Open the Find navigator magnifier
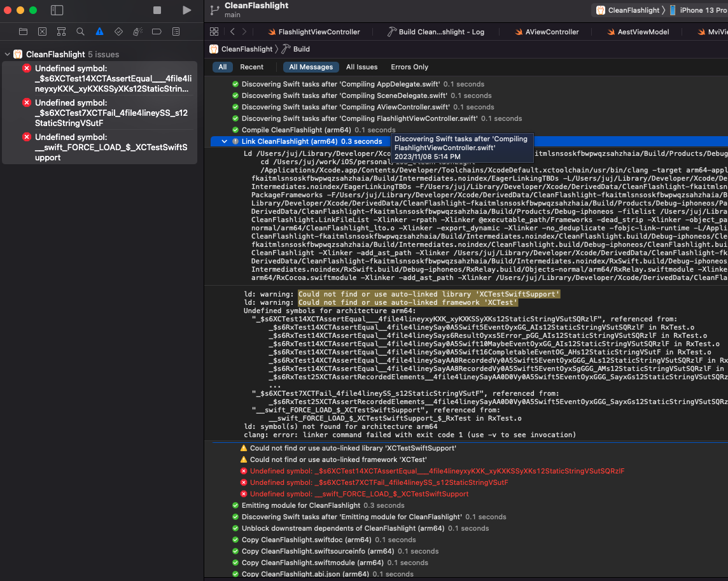The height and width of the screenshot is (581, 728). pos(80,32)
